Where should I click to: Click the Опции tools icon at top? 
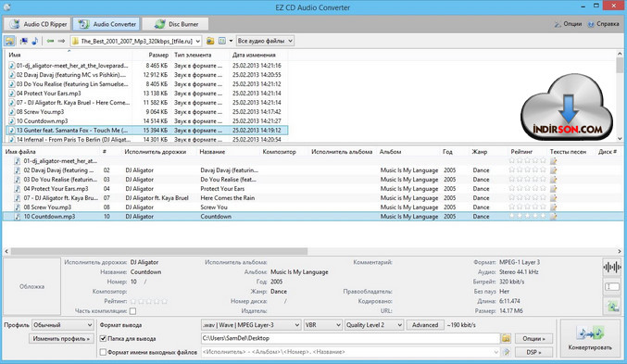tap(558, 24)
